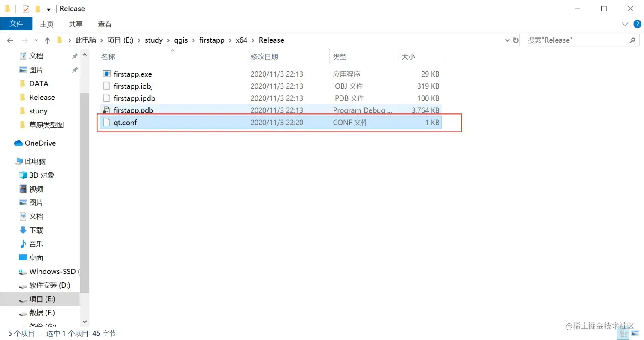Screen dimensions: 644x340
Task: Switch to large icons view layout
Action: [635, 333]
